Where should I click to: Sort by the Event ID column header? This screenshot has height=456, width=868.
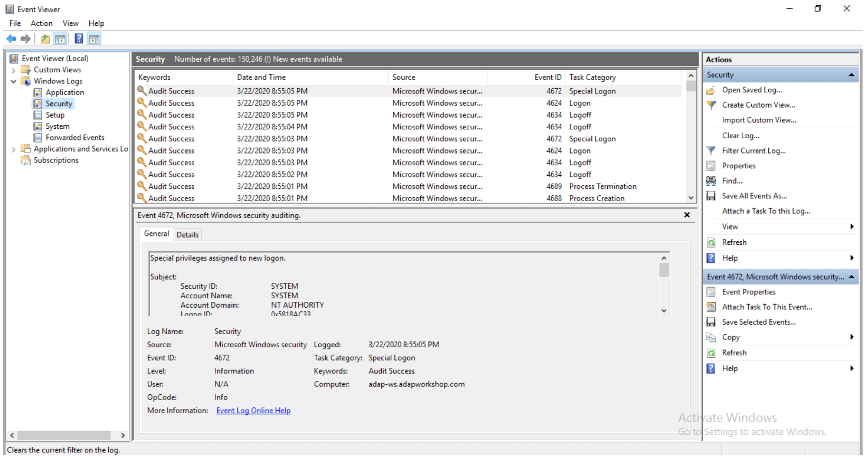pos(526,78)
